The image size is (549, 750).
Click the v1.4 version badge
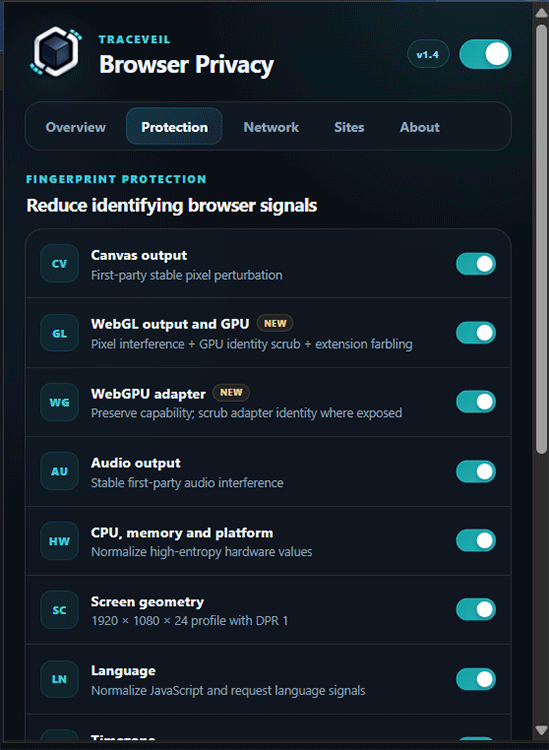pyautogui.click(x=428, y=55)
